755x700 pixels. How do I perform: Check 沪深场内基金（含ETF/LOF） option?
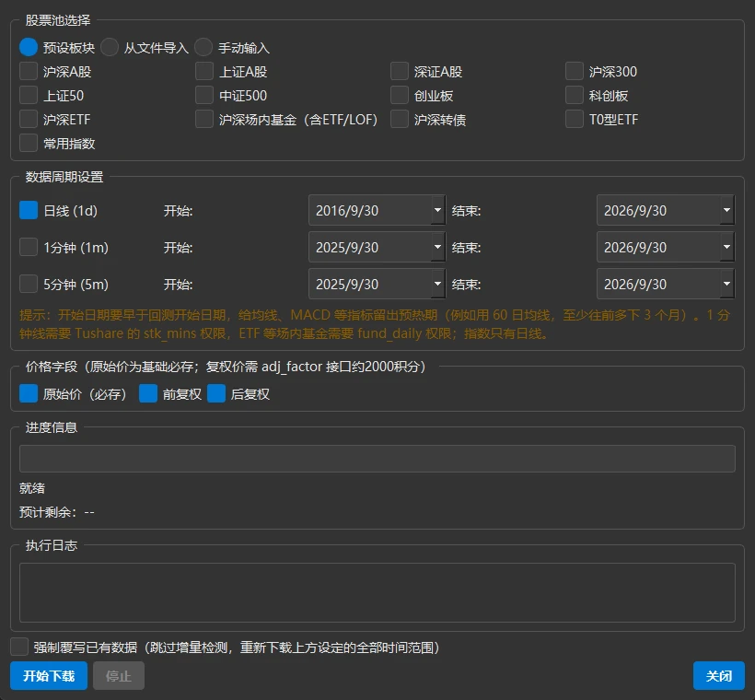click(204, 119)
